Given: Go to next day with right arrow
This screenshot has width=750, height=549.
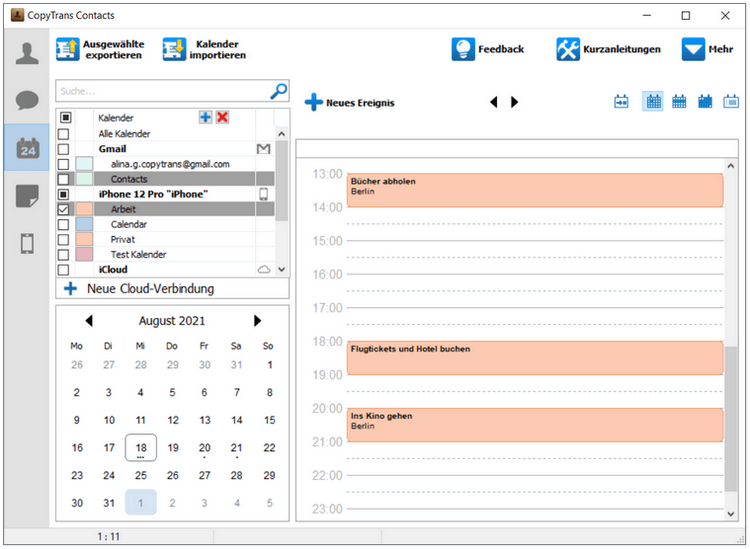Looking at the screenshot, I should point(514,102).
